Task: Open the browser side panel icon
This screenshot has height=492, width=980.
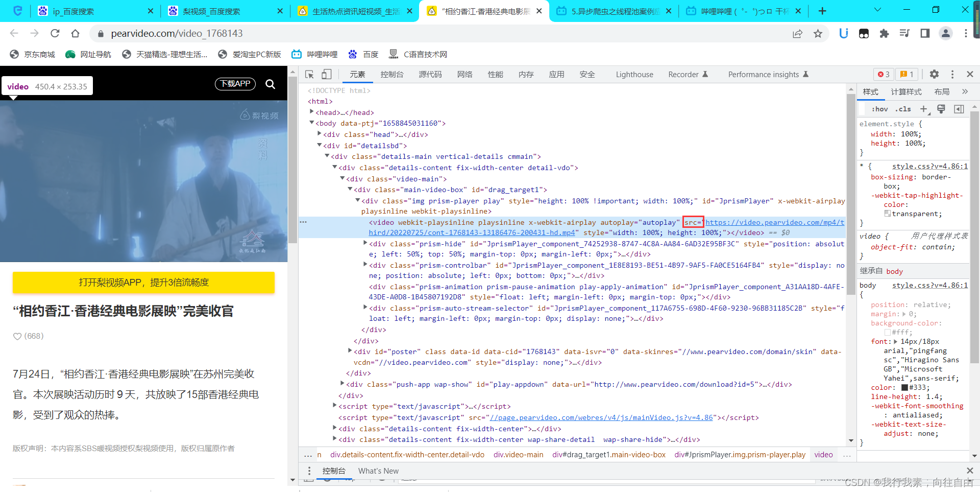Action: pyautogui.click(x=925, y=34)
